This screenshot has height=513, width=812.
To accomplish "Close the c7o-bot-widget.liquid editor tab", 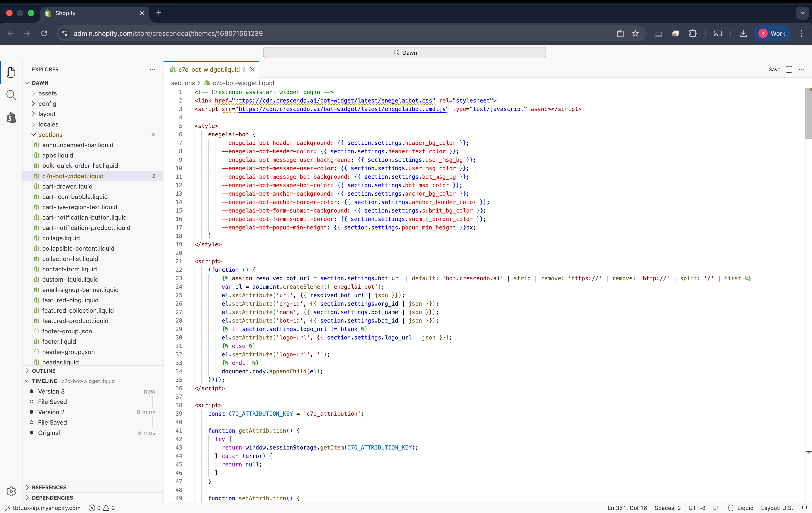I will (x=252, y=69).
